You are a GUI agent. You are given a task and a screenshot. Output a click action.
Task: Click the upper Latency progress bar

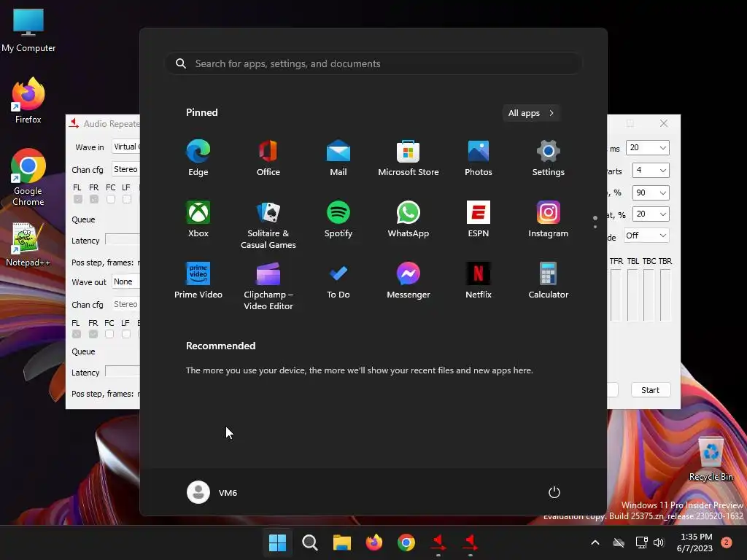[x=123, y=239]
